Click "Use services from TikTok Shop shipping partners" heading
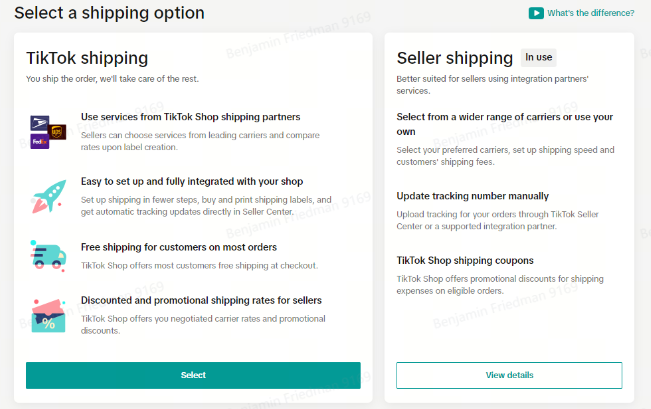The height and width of the screenshot is (409, 651). pos(191,117)
